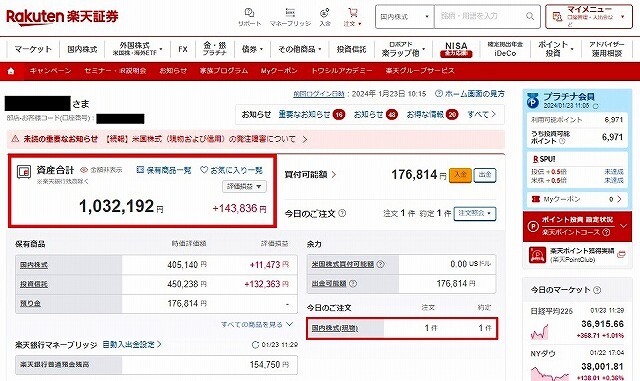This screenshot has height=381, width=640.
Task: Click help icon beside 出金可能額
Action: [x=353, y=283]
